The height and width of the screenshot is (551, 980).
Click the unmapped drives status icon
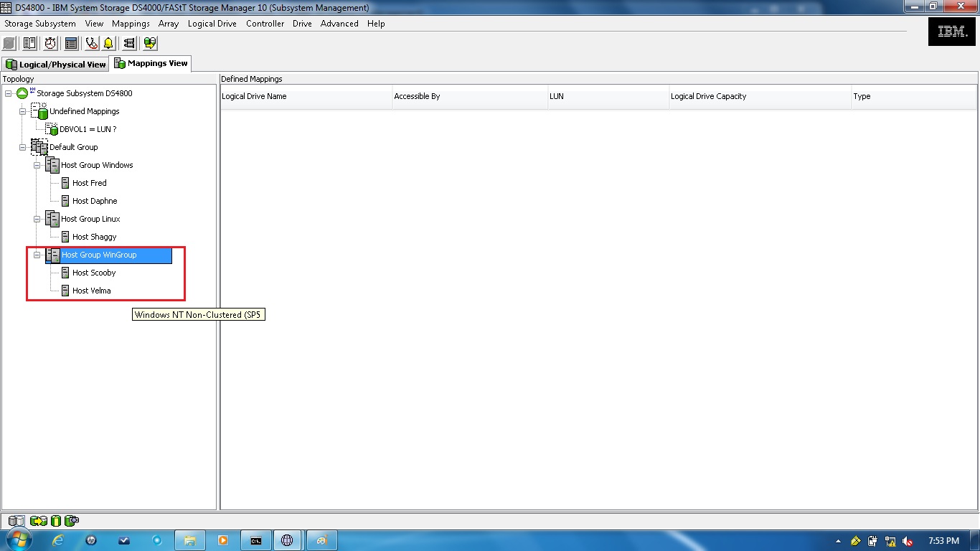[x=16, y=521]
